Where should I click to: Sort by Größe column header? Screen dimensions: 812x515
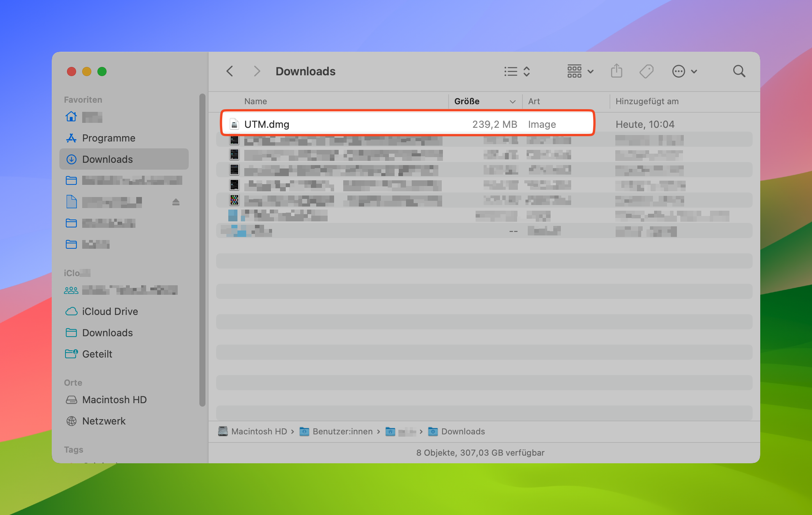click(467, 101)
